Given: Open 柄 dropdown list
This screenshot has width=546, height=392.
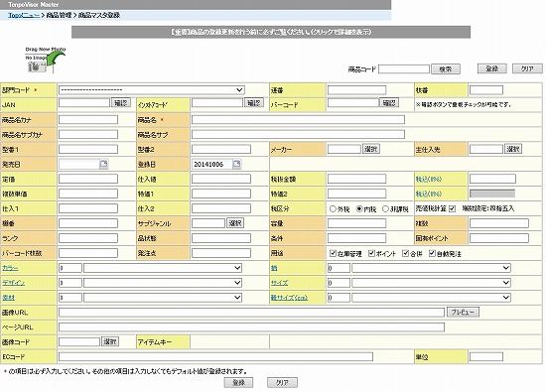Looking at the screenshot, I should tap(432, 268).
